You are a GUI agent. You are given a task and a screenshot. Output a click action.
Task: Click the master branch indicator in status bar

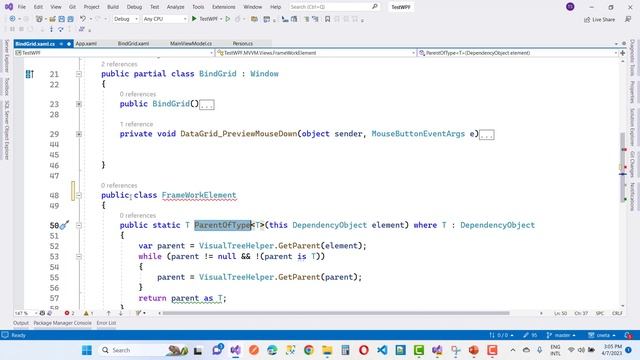pos(561,335)
